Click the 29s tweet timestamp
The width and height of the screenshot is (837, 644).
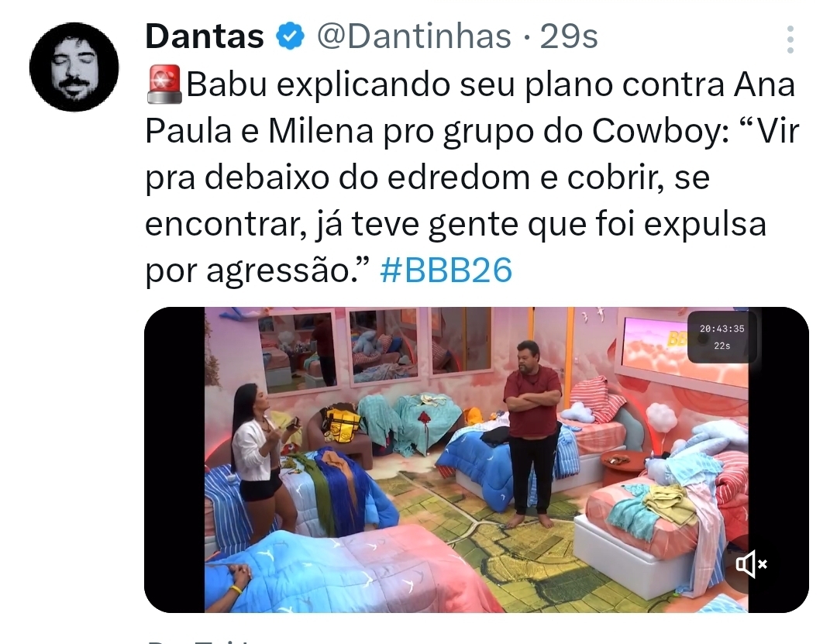(569, 37)
